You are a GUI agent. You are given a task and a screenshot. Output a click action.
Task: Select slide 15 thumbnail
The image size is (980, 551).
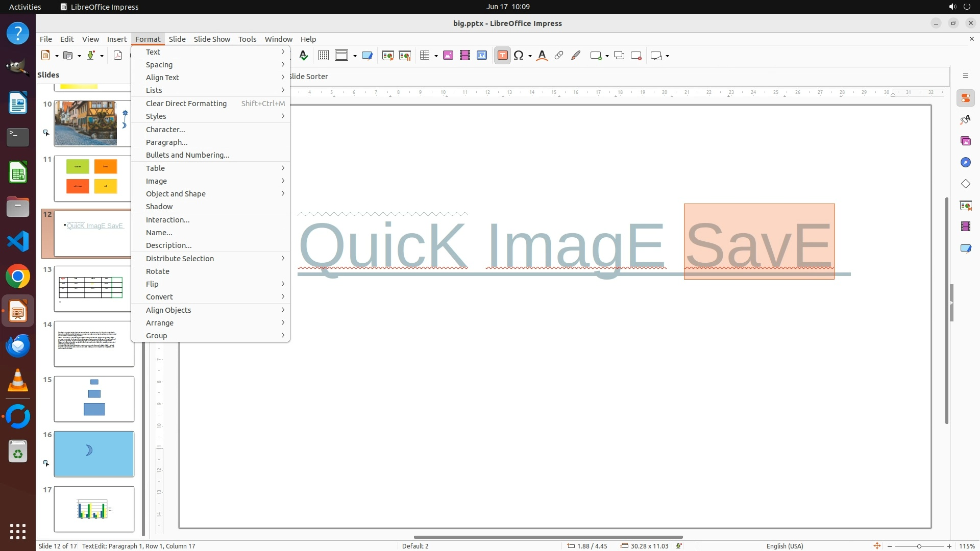coord(94,399)
